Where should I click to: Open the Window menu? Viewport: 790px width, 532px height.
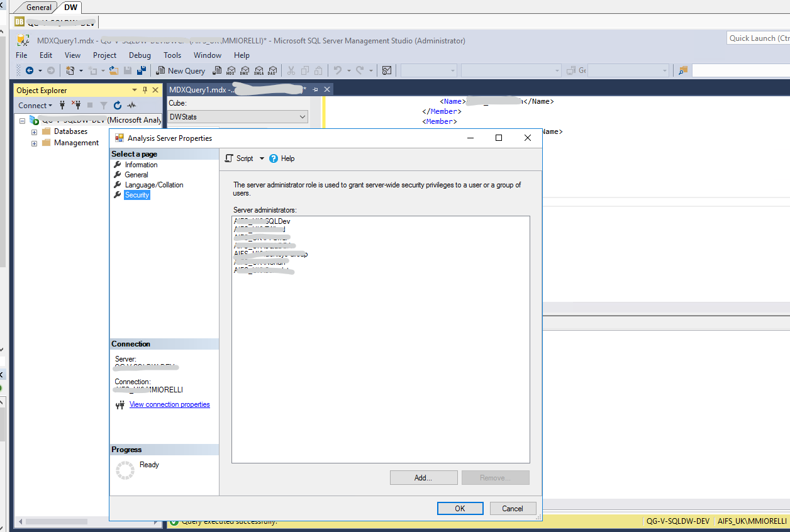(x=208, y=55)
